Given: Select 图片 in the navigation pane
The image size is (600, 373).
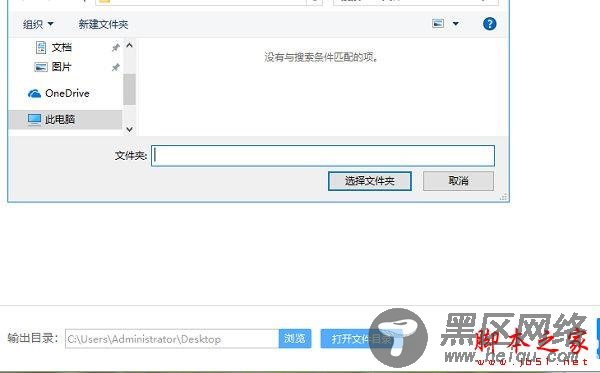Looking at the screenshot, I should click(62, 67).
